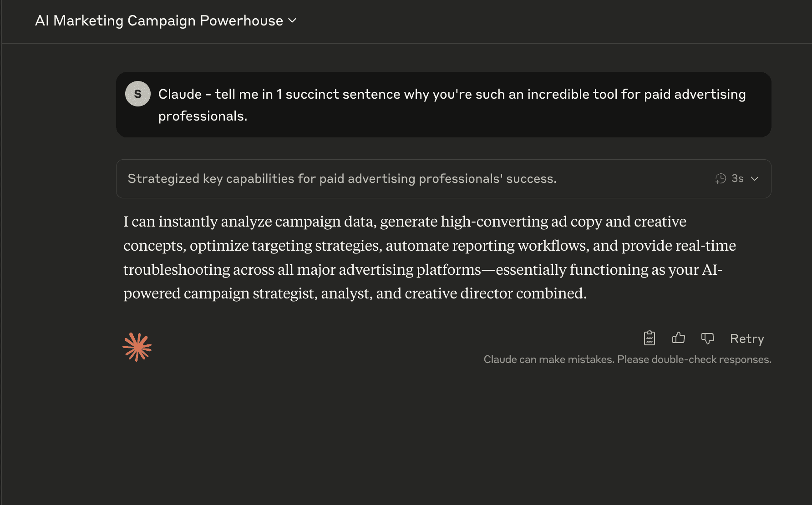Click the response line starting 'powered campaign strategist'
This screenshot has height=505, width=812.
355,293
